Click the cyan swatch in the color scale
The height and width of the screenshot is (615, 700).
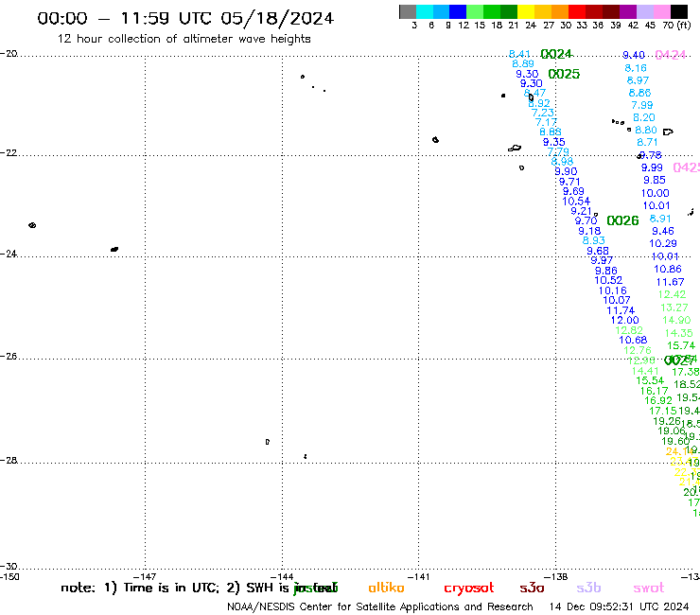point(425,11)
